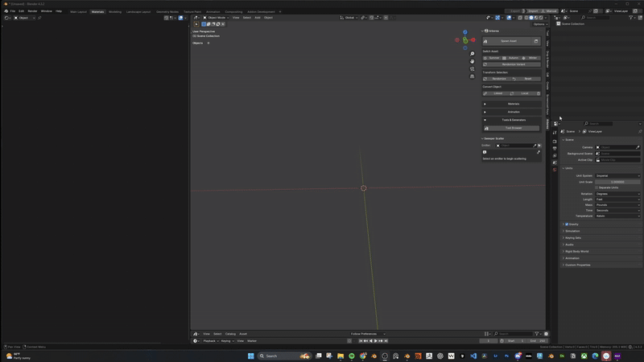The image size is (644, 362).
Task: Click the pan hand icon in viewport
Action: click(472, 61)
